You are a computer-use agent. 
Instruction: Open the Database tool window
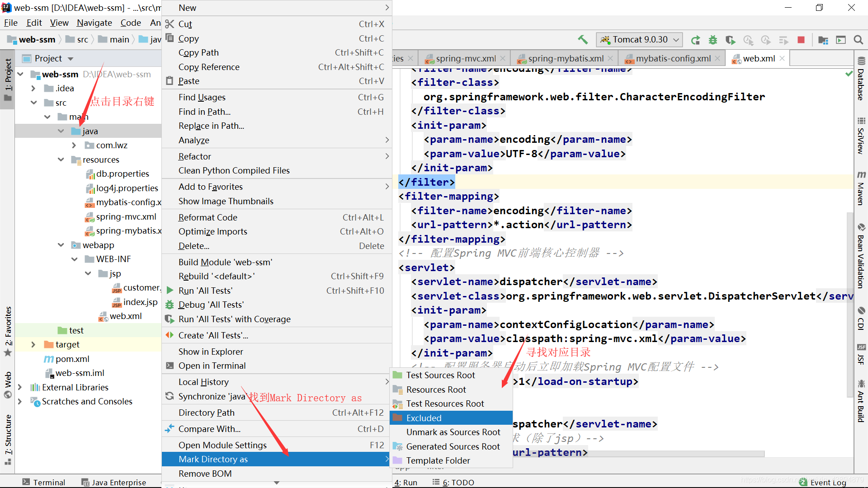click(861, 78)
